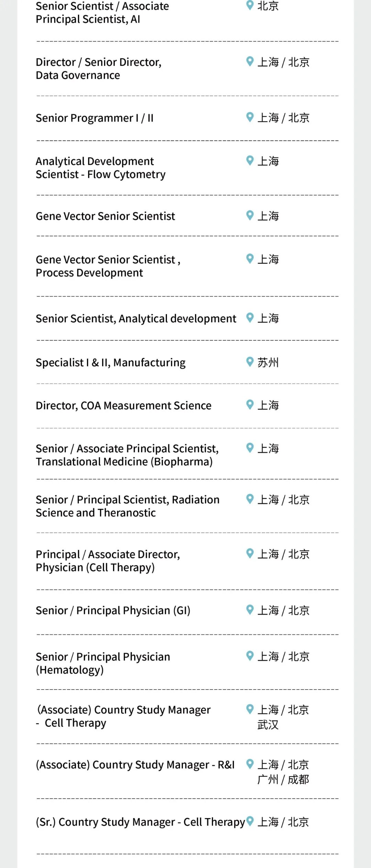Click location pin beside Gene Vector Senior Scientist, Process Development
The image size is (371, 868).
click(250, 259)
